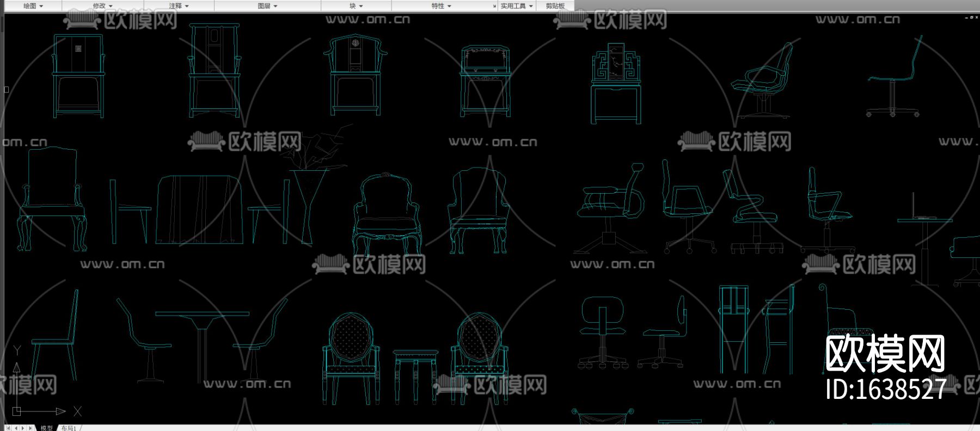The height and width of the screenshot is (431, 980).
Task: Switch to the 模型 tab
Action: (46, 428)
